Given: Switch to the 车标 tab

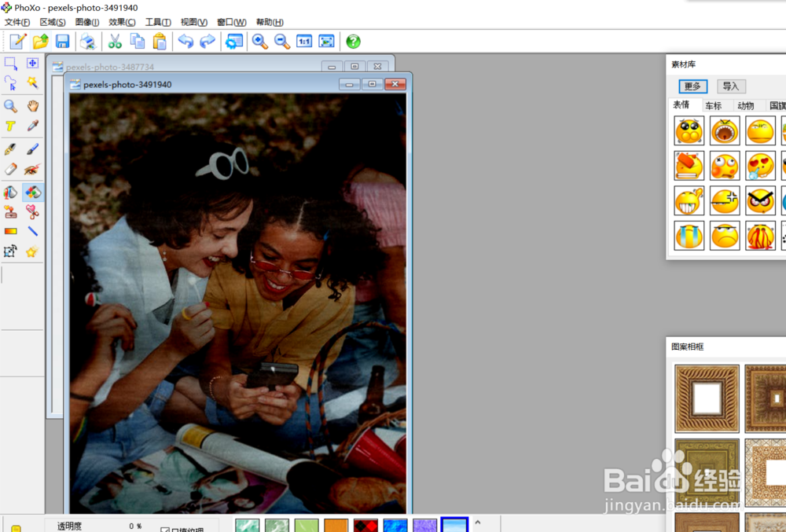Looking at the screenshot, I should click(x=714, y=106).
